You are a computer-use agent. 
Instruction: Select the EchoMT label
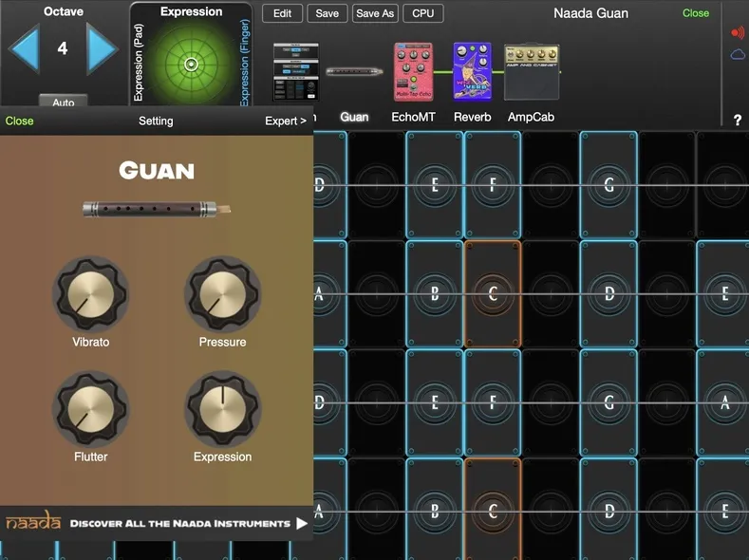pos(413,117)
